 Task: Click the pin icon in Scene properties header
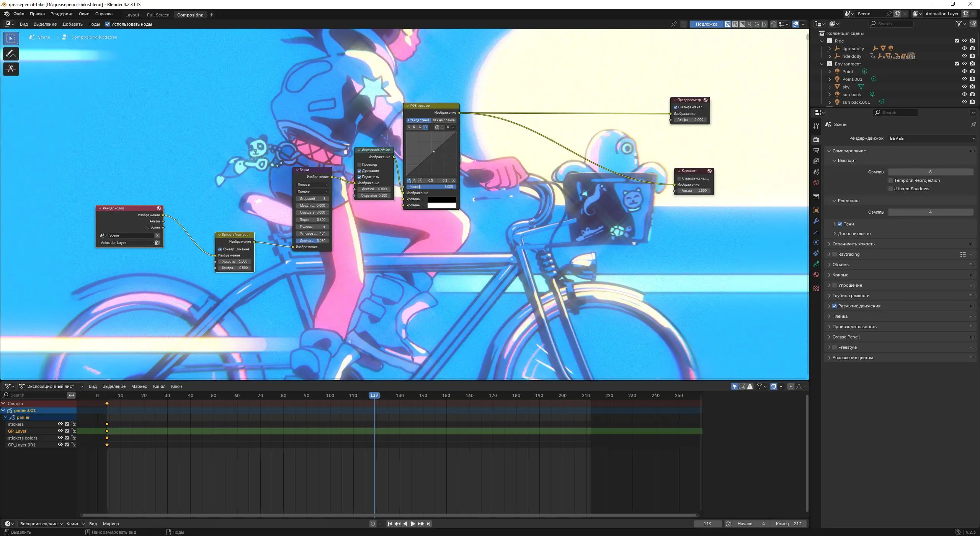(973, 124)
